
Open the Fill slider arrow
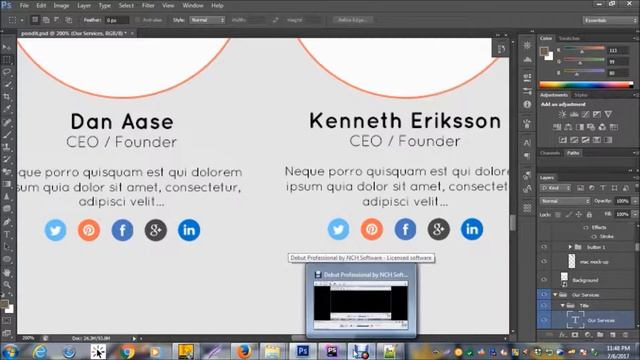(635, 214)
